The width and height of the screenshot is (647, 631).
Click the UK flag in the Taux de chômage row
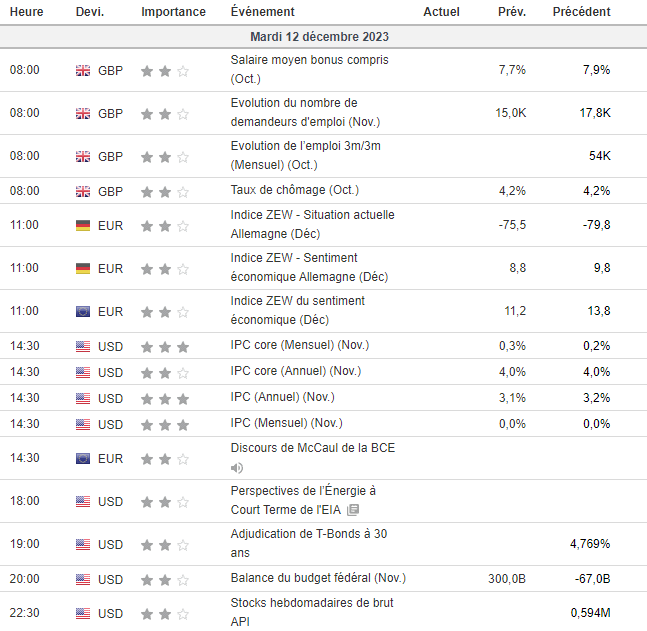pos(83,190)
